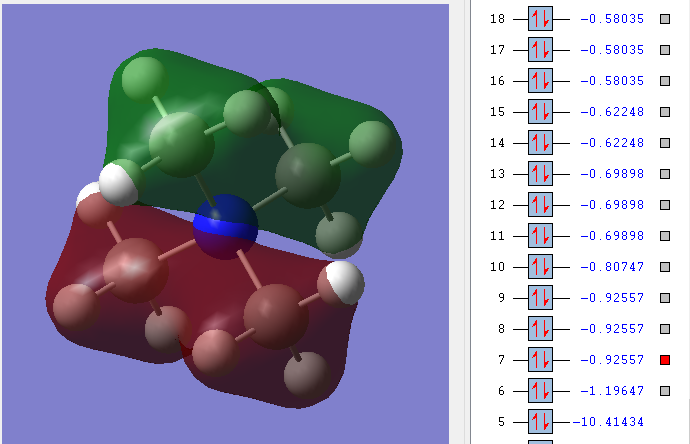The height and width of the screenshot is (444, 690).
Task: Toggle surface square for orbital 12
Action: click(x=665, y=205)
